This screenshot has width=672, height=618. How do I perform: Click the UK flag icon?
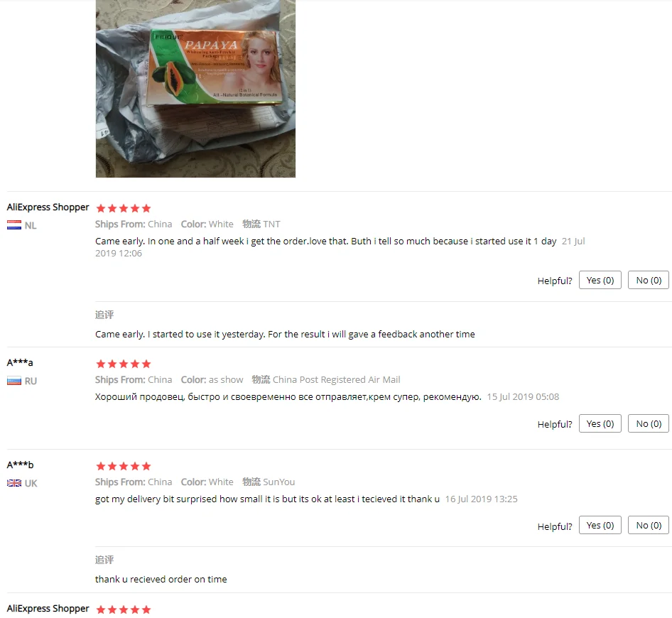point(14,483)
